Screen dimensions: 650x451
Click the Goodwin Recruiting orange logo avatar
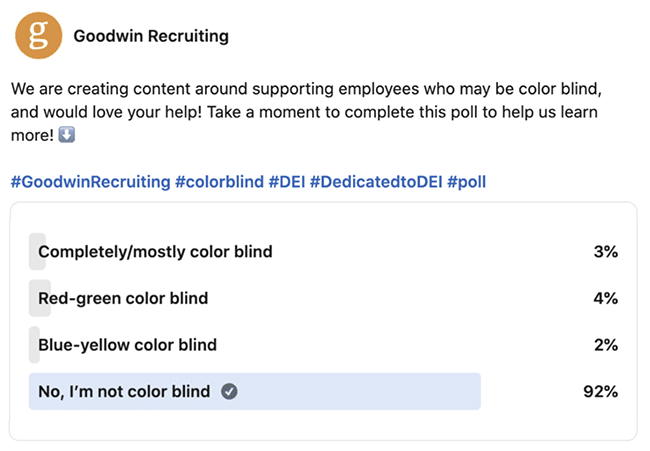coord(39,35)
